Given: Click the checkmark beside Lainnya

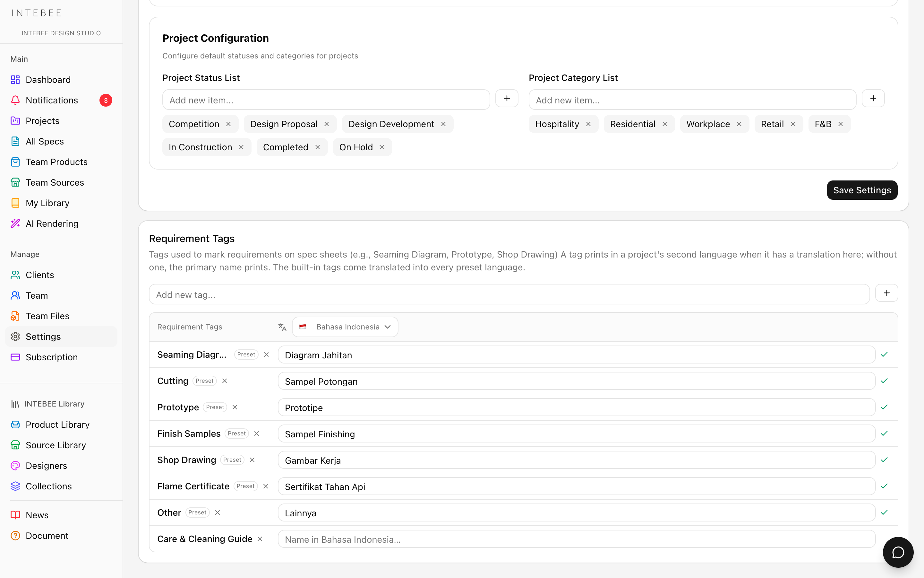Looking at the screenshot, I should (884, 512).
